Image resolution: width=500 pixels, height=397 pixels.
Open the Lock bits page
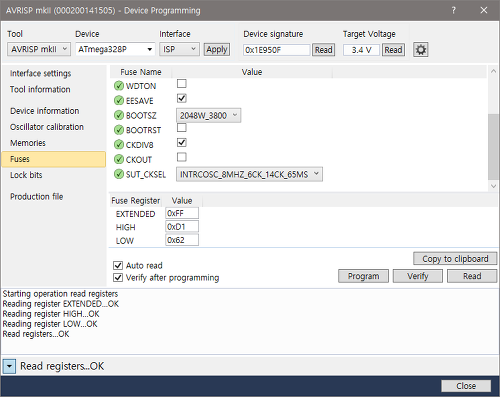26,175
